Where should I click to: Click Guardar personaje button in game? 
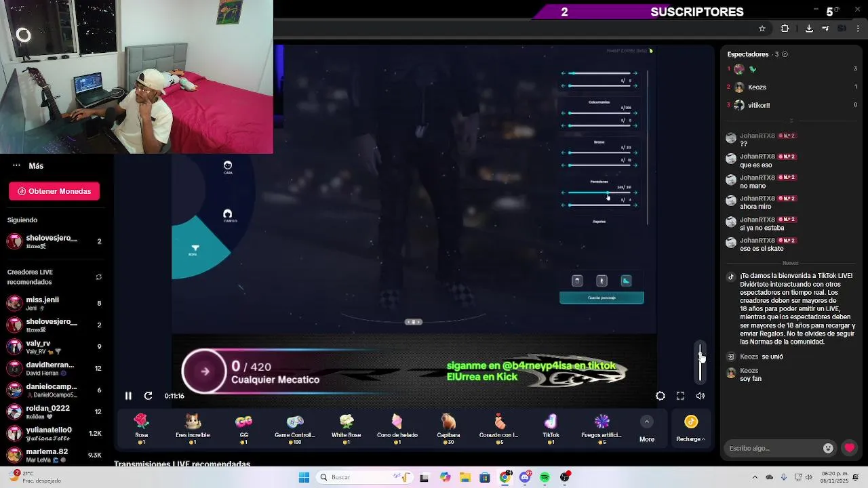point(601,298)
